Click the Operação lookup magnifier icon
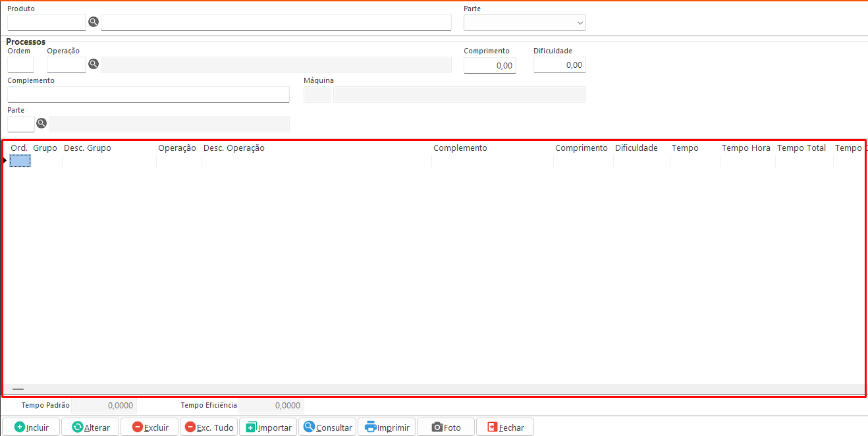The width and height of the screenshot is (868, 436). [94, 65]
